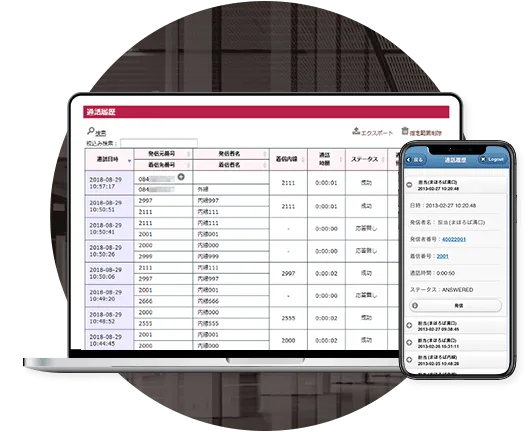Click the 通話履歴 red title bar on laptop
The width and height of the screenshot is (530, 432).
pyautogui.click(x=266, y=112)
